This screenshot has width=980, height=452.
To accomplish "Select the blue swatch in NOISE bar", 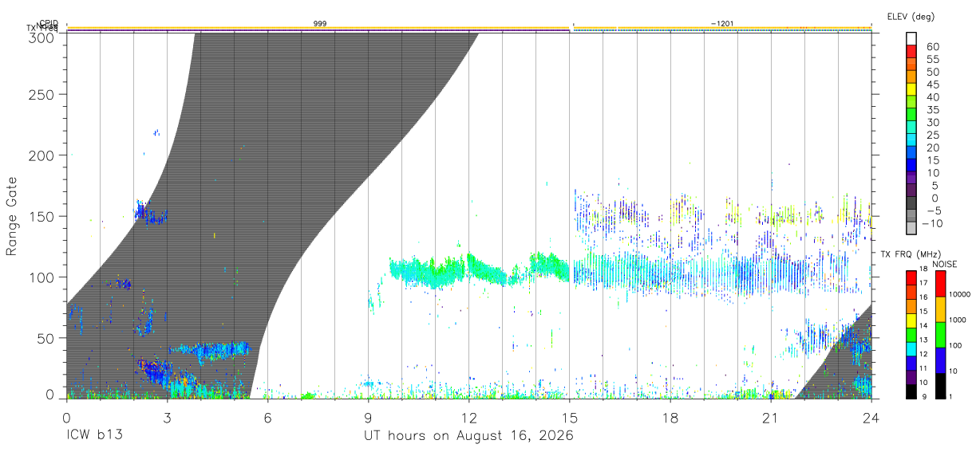I will [940, 360].
